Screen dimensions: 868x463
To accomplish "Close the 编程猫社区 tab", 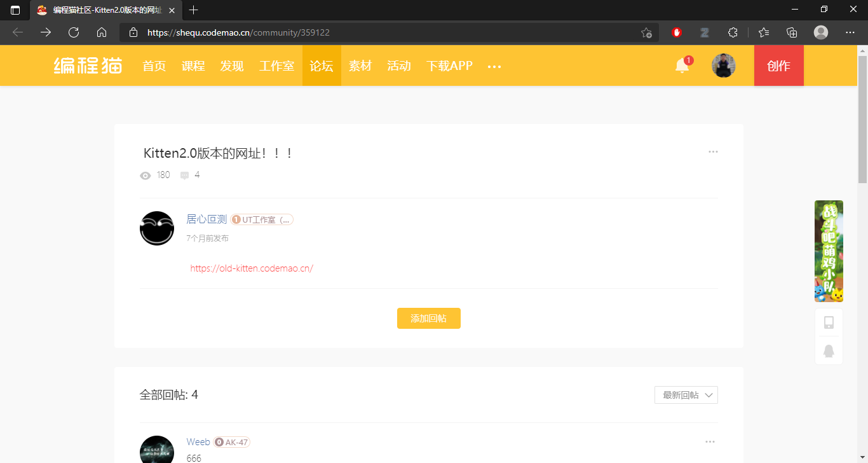I will 172,10.
